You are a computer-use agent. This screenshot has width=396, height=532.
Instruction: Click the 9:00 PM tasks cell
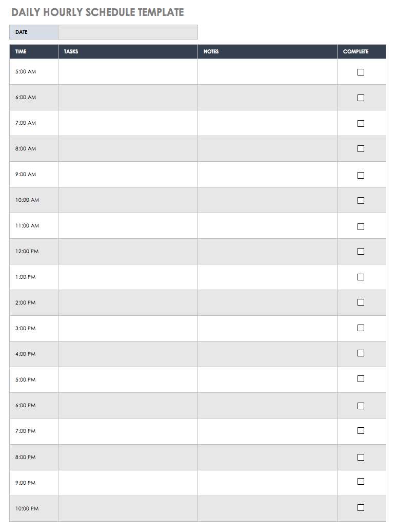coord(128,483)
